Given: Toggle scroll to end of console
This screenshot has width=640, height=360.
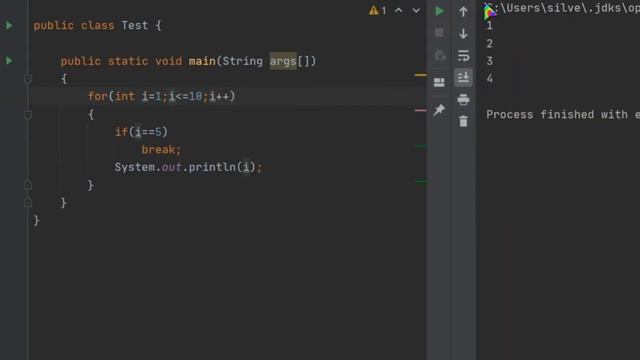Looking at the screenshot, I should [x=463, y=77].
